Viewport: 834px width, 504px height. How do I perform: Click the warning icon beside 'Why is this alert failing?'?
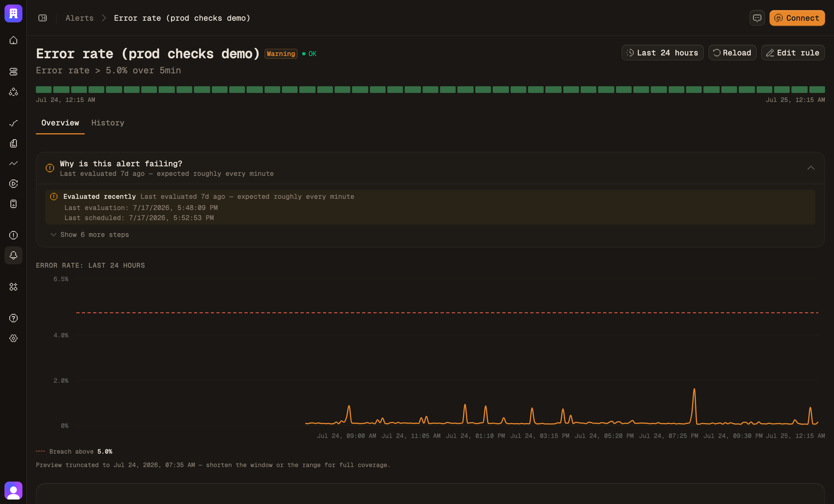(50, 168)
